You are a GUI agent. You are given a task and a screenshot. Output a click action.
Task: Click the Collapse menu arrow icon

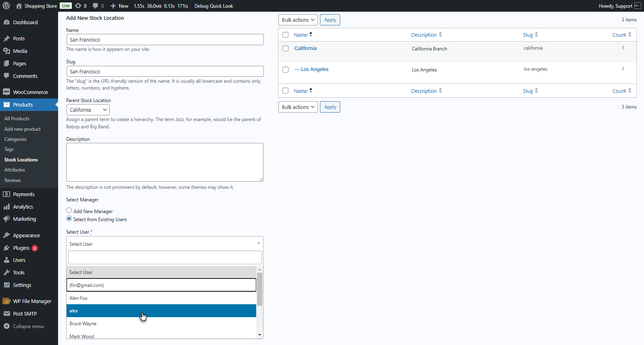pyautogui.click(x=6, y=326)
